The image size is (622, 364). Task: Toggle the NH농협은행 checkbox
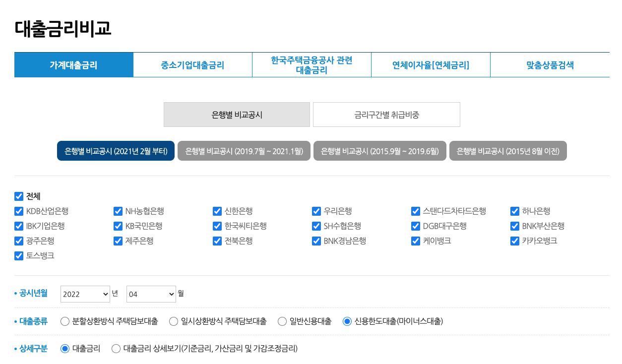118,211
